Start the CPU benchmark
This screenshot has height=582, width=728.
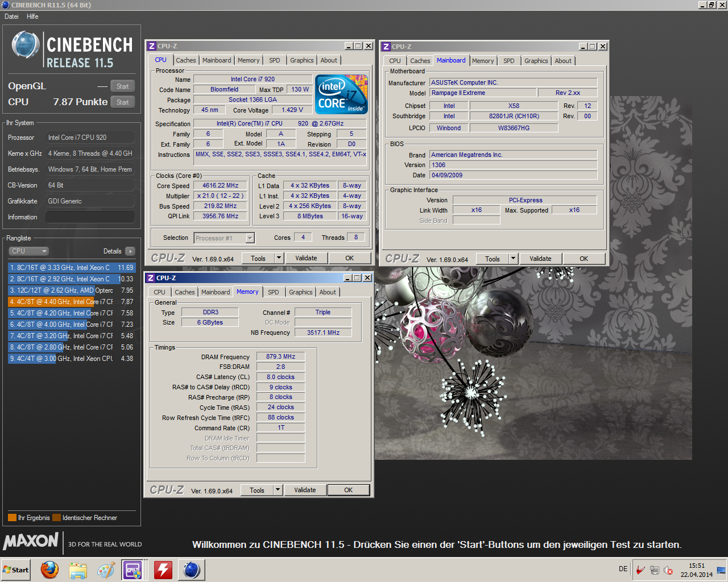click(x=123, y=102)
